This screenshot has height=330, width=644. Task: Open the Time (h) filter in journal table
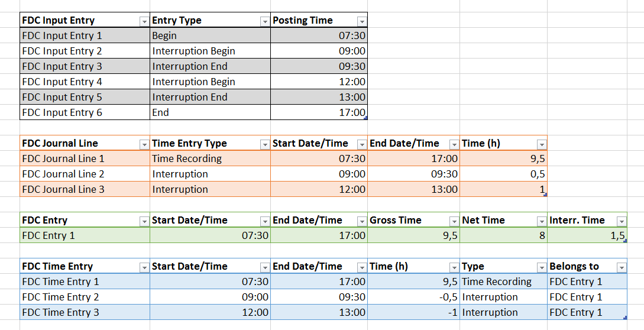(541, 144)
